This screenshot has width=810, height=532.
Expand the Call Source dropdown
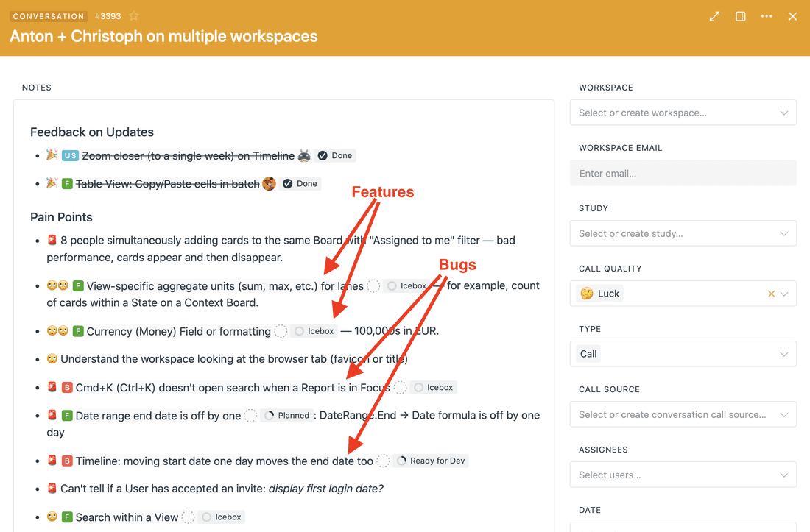[x=683, y=414]
